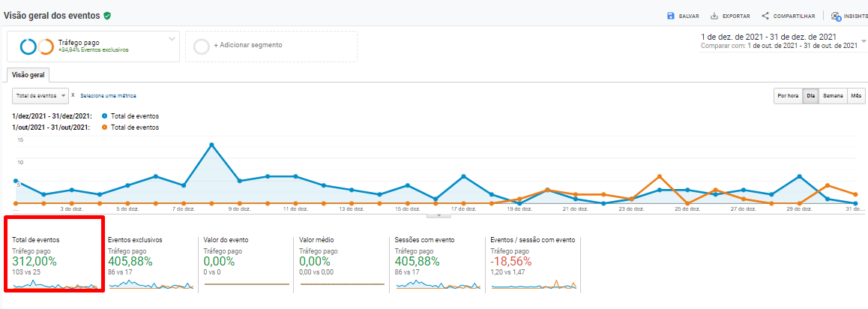The width and height of the screenshot is (868, 309).
Task: Select the Mês chart view
Action: pos(856,96)
